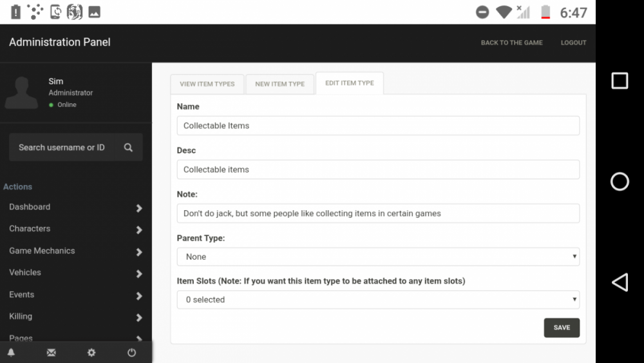Expand the Dashboard sidebar menu
The height and width of the screenshot is (363, 644).
tap(75, 208)
